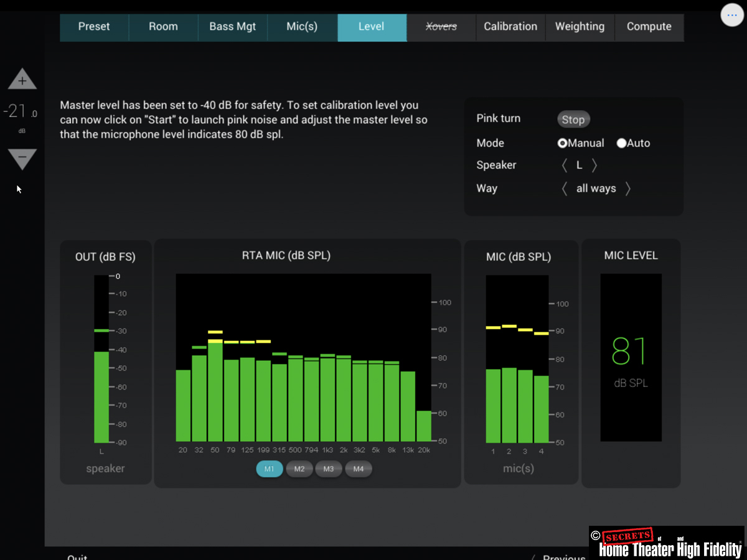Open the three-dot options menu
The image size is (747, 560).
coord(732,15)
